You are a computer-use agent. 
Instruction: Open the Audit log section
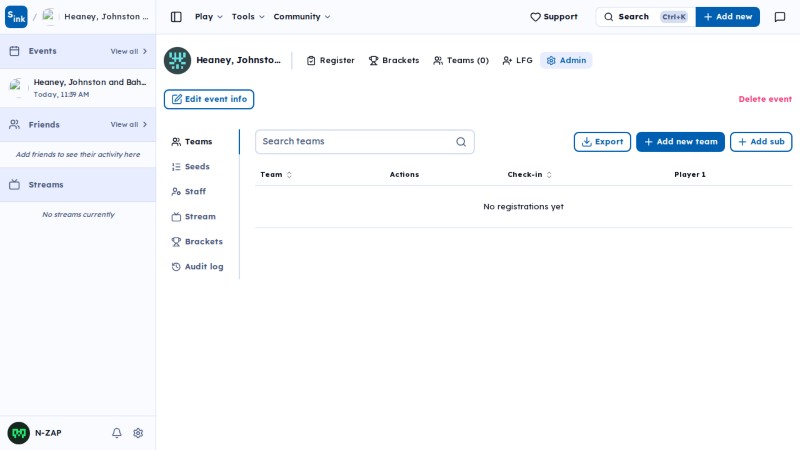(x=197, y=266)
